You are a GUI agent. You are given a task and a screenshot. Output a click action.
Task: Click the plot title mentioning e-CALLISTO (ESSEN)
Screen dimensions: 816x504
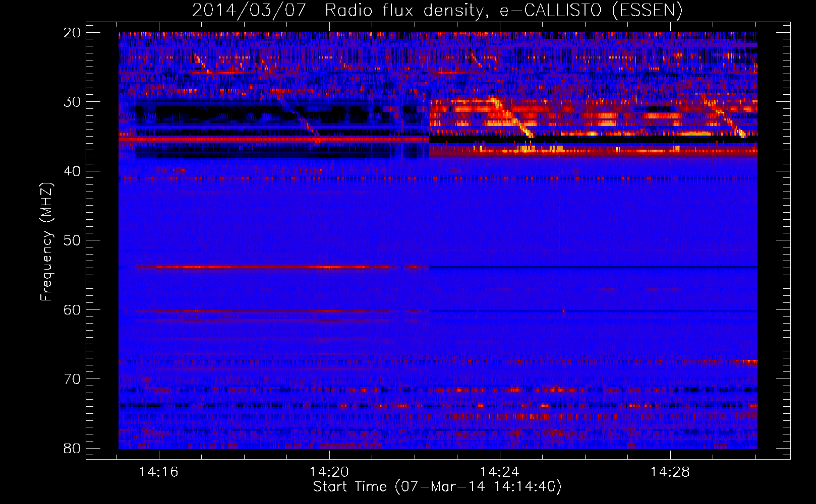tap(437, 10)
